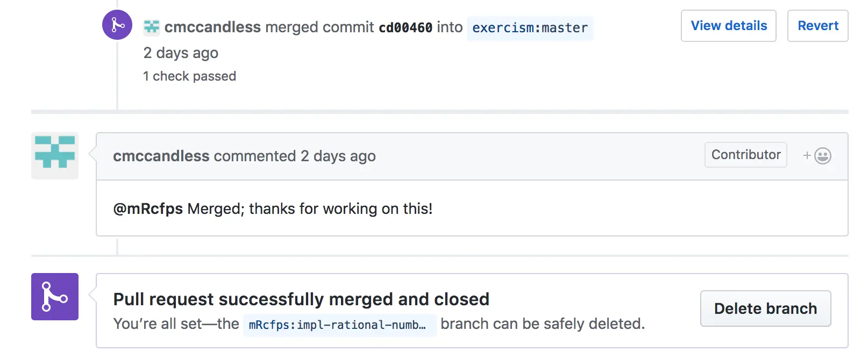Click 'Pull request successfully merged and closed' heading
The image size is (868, 359).
click(x=301, y=299)
